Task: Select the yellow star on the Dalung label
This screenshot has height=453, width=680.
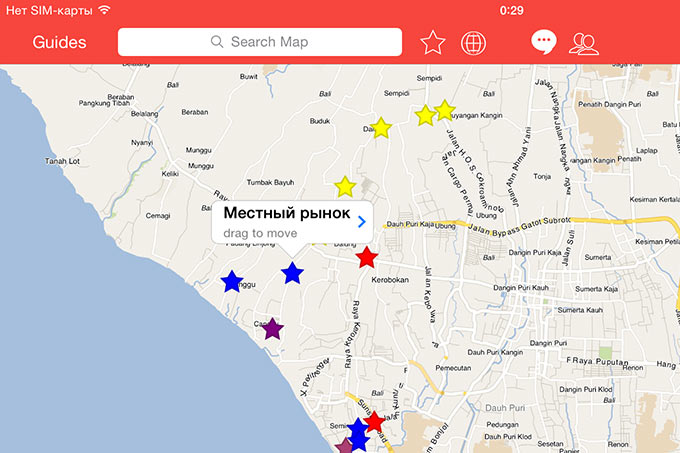Action: click(381, 128)
